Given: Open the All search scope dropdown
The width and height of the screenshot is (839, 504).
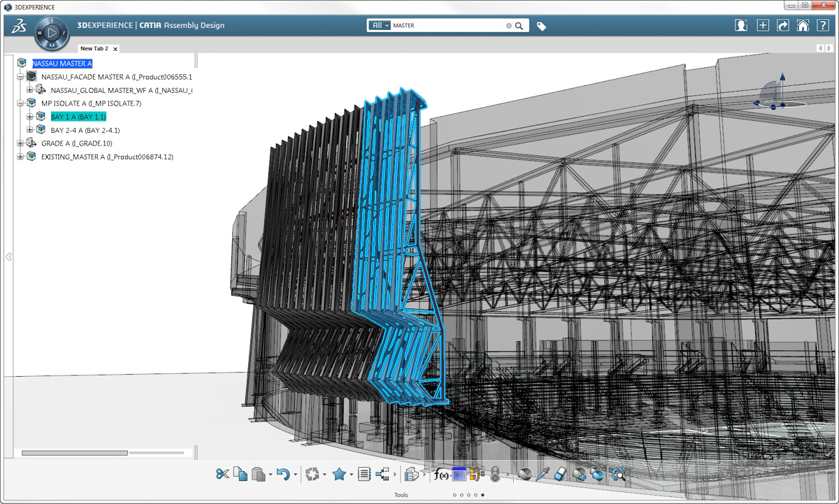Looking at the screenshot, I should click(x=379, y=26).
